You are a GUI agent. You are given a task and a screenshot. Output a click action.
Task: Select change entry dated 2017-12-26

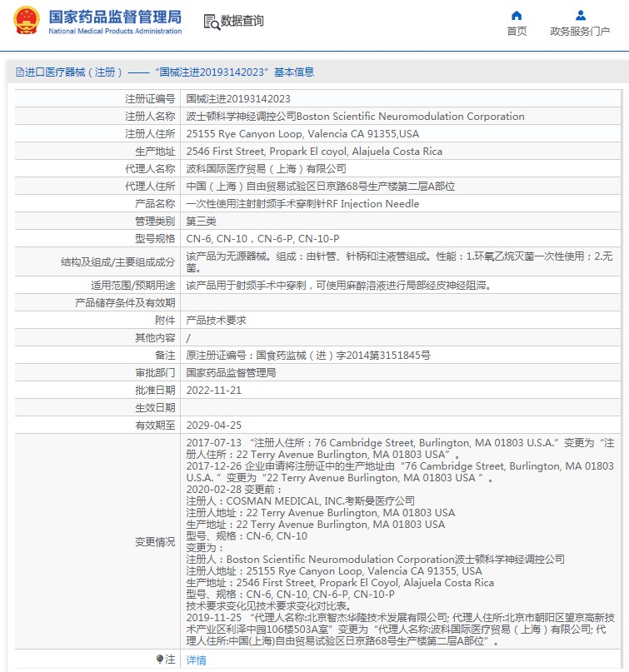[400, 472]
